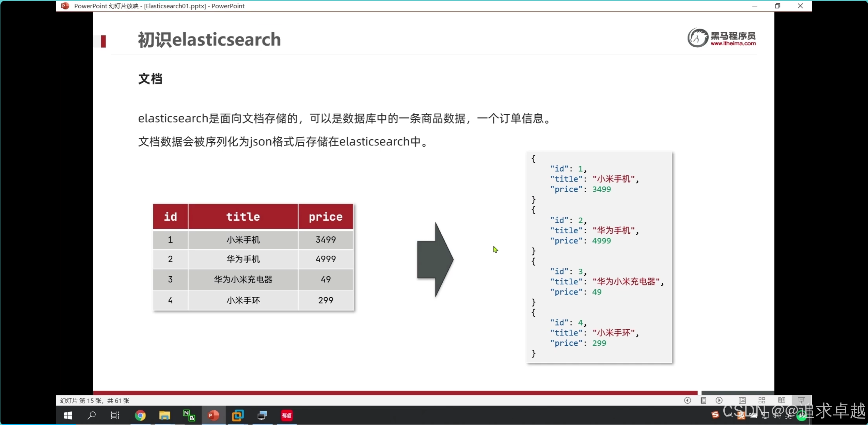Go to previous slide with left arrow

pos(688,400)
